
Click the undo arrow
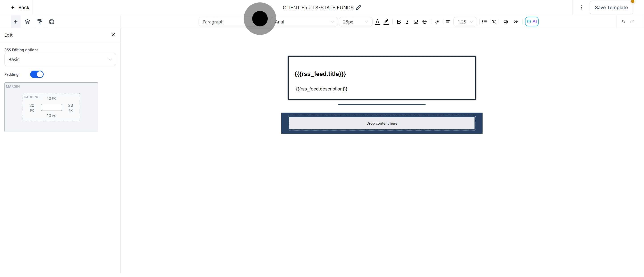click(623, 22)
